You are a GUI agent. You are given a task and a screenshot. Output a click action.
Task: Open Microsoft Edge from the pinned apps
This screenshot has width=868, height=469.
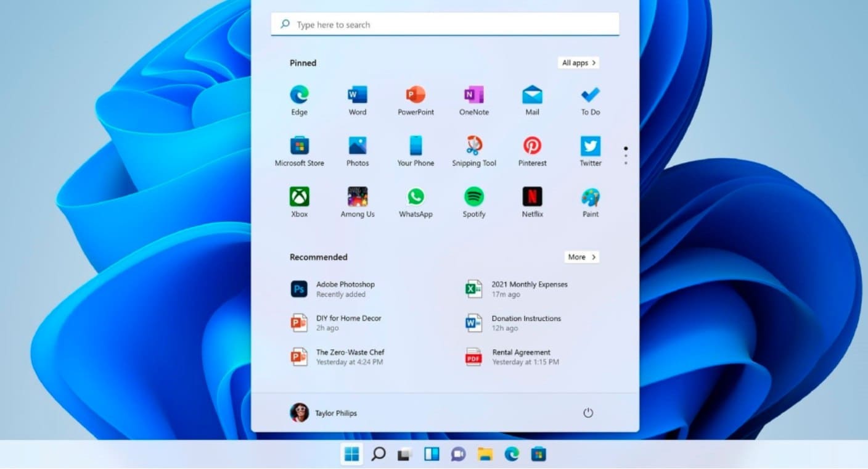point(299,96)
